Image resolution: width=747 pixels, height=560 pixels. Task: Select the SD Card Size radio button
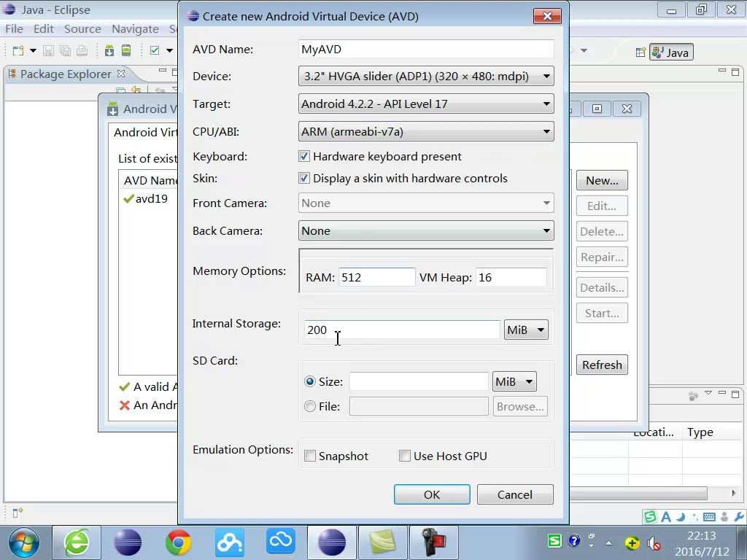pyautogui.click(x=309, y=381)
